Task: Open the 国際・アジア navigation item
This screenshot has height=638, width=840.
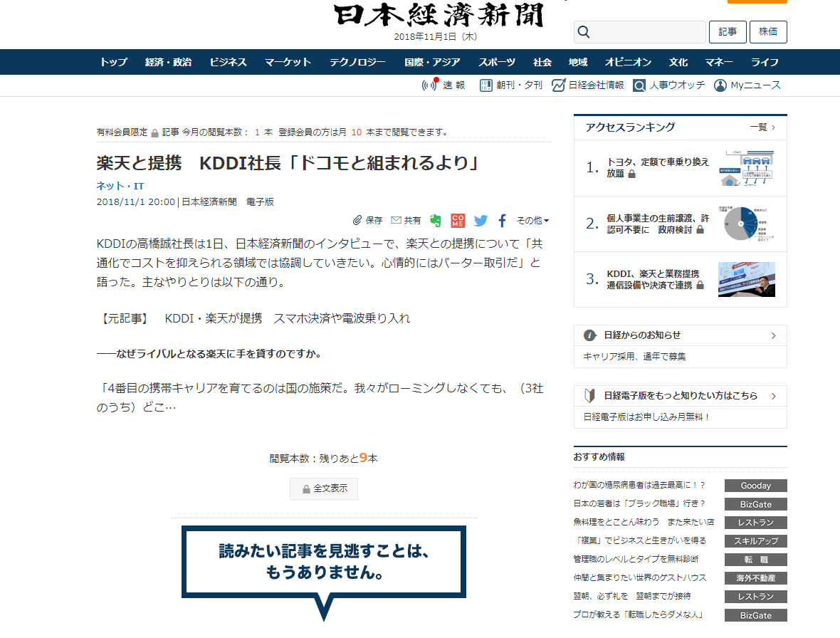Action: coord(432,62)
